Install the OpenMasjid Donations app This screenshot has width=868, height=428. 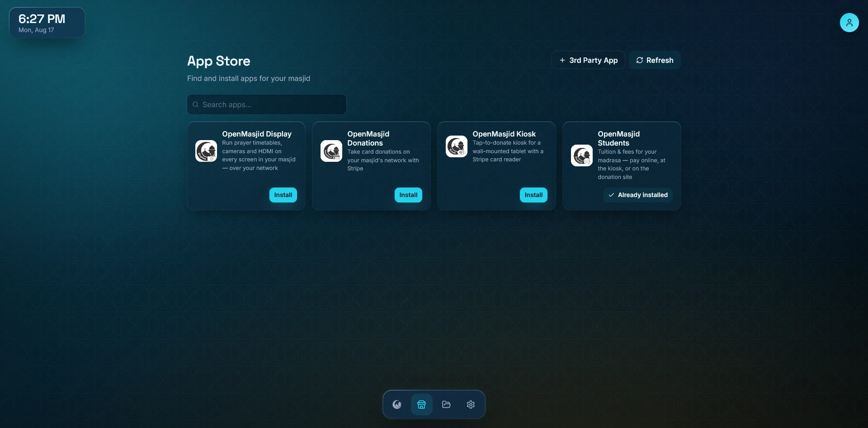pyautogui.click(x=408, y=195)
